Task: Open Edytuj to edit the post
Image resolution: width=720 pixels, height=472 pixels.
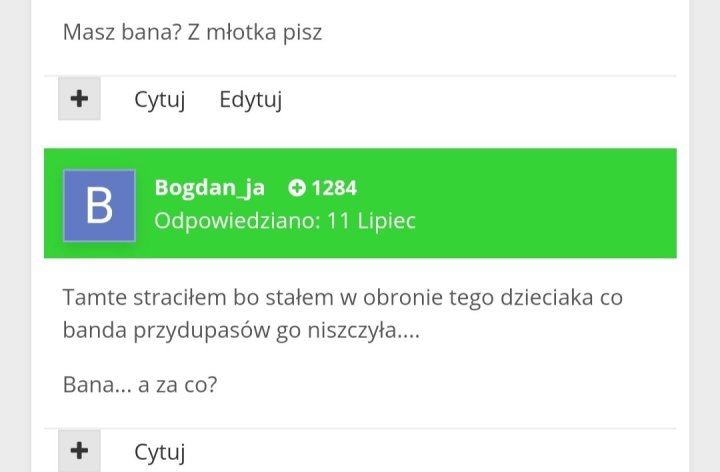Action: click(251, 100)
